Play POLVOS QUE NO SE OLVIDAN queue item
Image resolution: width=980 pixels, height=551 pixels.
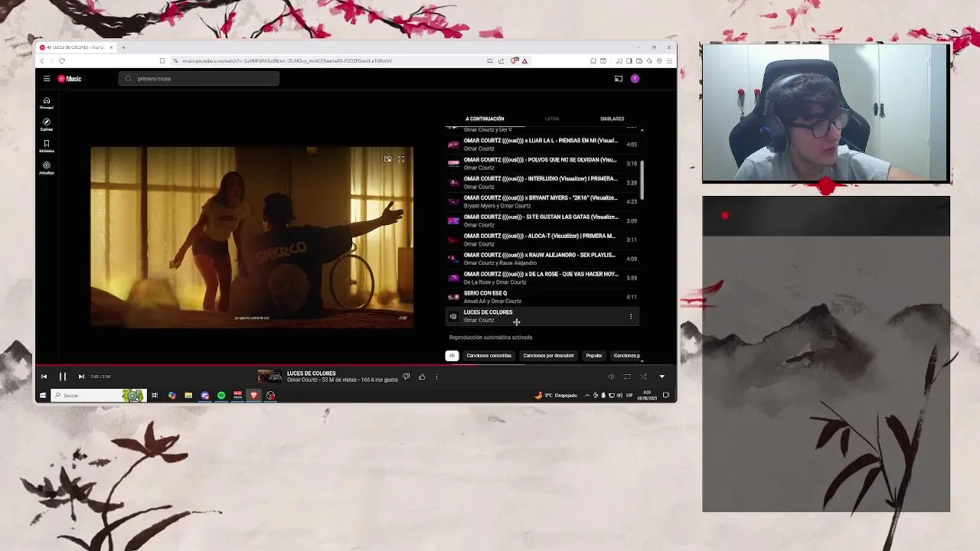coord(542,164)
